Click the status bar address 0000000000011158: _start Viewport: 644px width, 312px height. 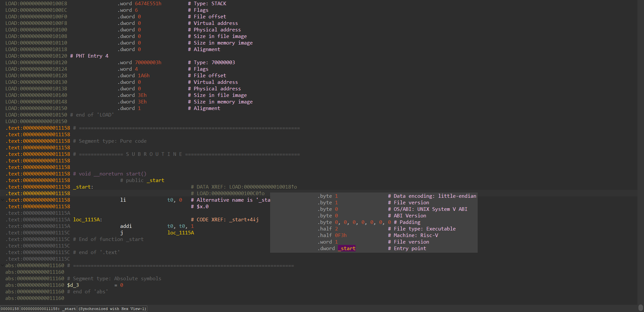tap(48, 309)
